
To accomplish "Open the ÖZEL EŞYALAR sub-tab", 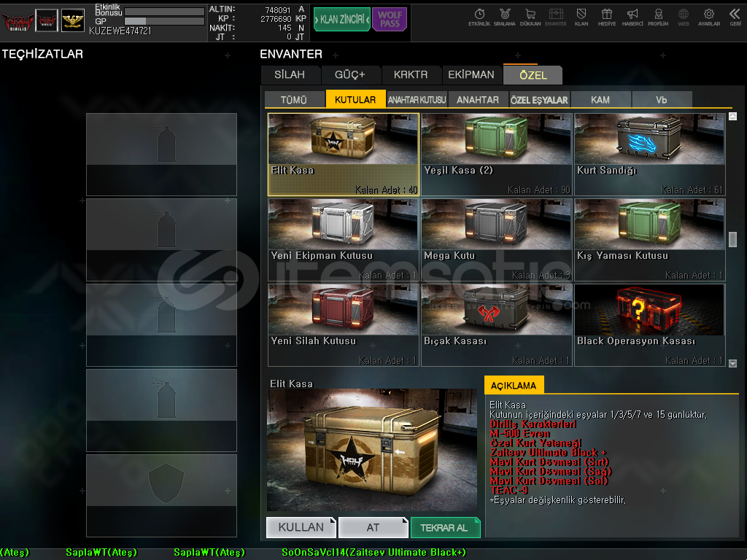I will point(539,99).
